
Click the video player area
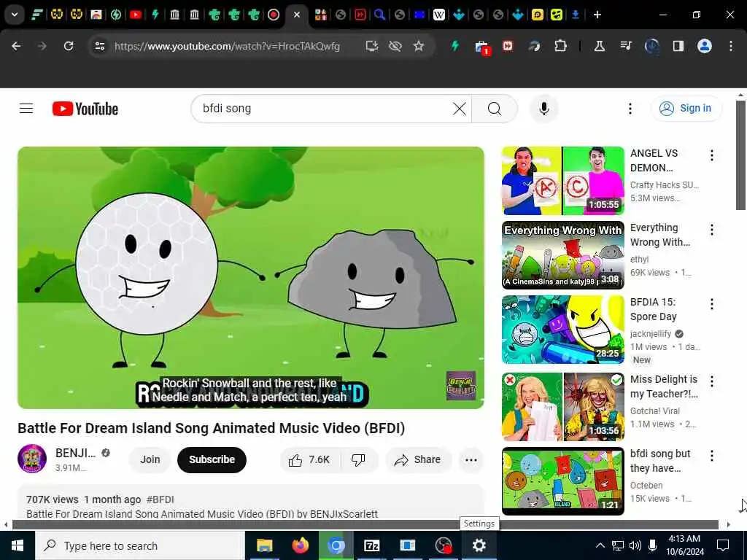click(x=251, y=277)
